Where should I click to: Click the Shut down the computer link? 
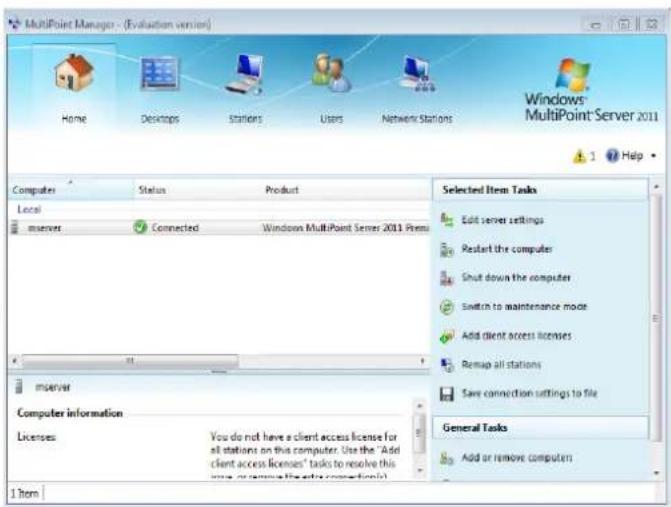point(516,278)
